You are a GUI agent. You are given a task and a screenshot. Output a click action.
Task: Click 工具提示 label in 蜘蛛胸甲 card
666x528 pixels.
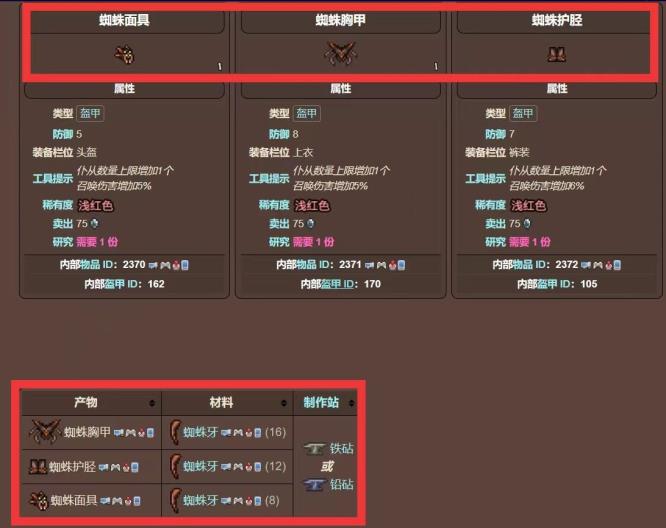(269, 178)
